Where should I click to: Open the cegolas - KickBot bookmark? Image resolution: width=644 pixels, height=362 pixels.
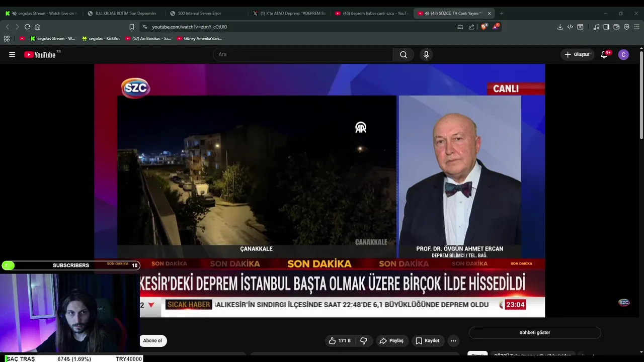point(101,38)
